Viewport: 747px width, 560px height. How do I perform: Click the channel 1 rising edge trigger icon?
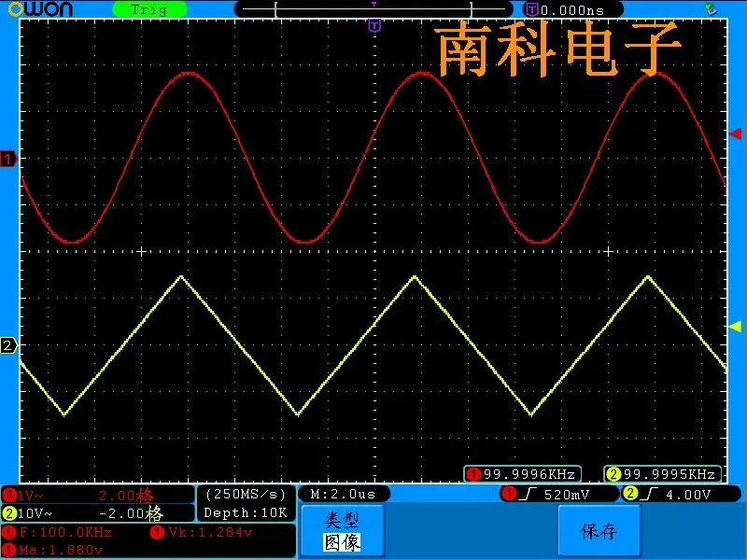point(528,495)
